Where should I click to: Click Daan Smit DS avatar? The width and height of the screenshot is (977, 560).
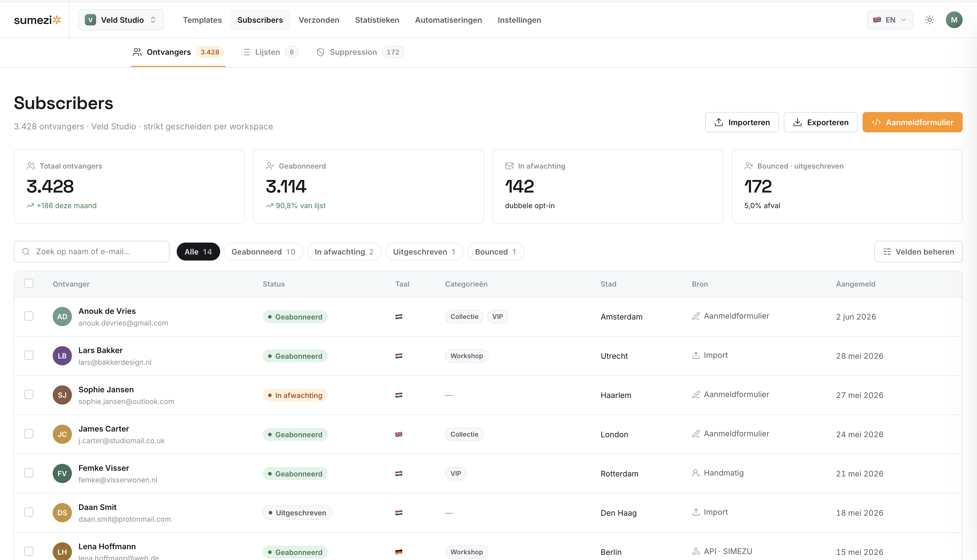(x=62, y=513)
